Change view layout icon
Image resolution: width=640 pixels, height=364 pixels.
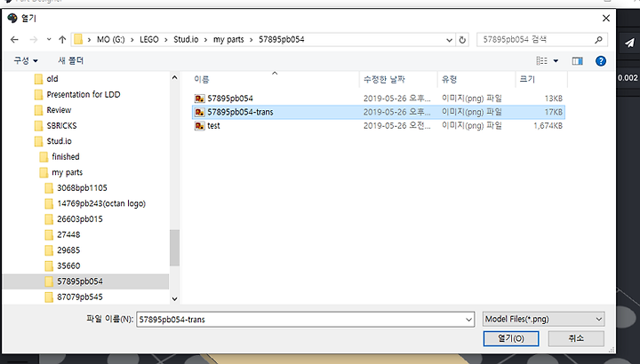(541, 60)
